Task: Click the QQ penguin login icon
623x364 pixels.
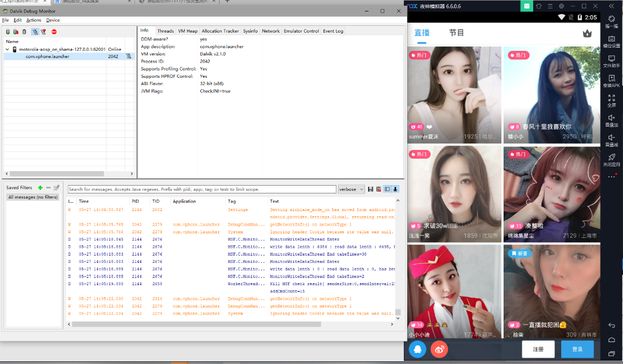Action: tap(417, 349)
